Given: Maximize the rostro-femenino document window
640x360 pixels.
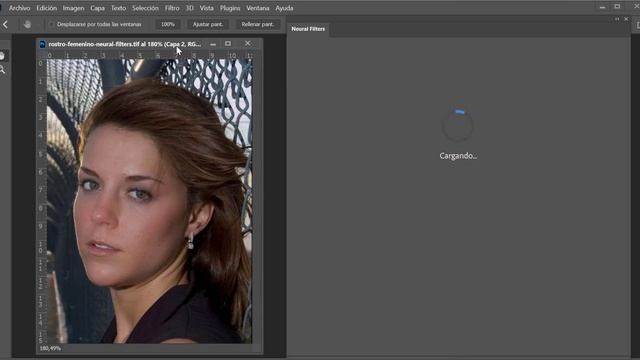Looking at the screenshot, I should pos(228,44).
